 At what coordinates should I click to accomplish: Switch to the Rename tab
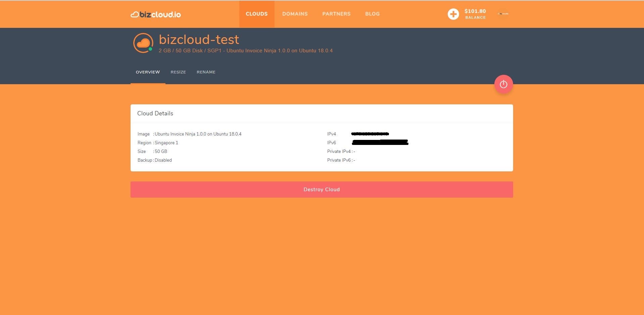pos(206,72)
